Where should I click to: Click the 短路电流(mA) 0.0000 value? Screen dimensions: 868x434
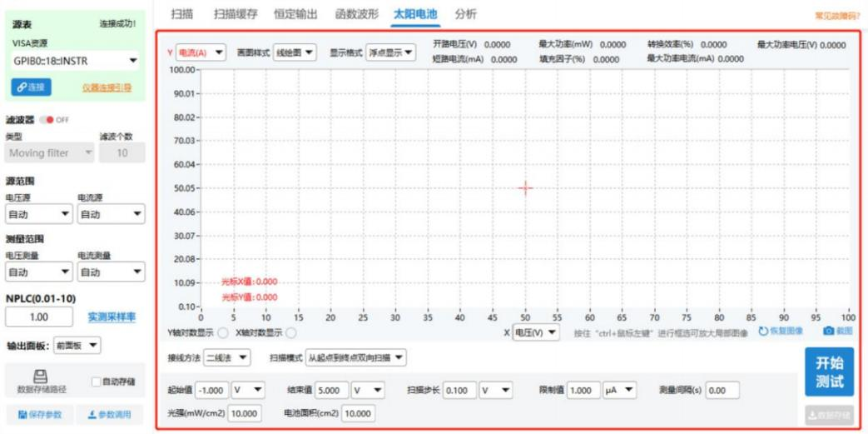tap(503, 59)
